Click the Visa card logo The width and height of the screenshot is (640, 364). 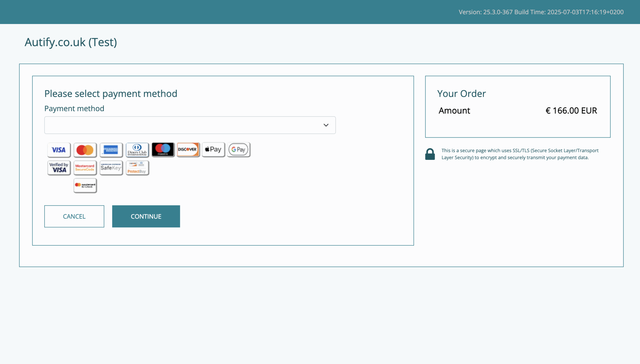pyautogui.click(x=59, y=150)
